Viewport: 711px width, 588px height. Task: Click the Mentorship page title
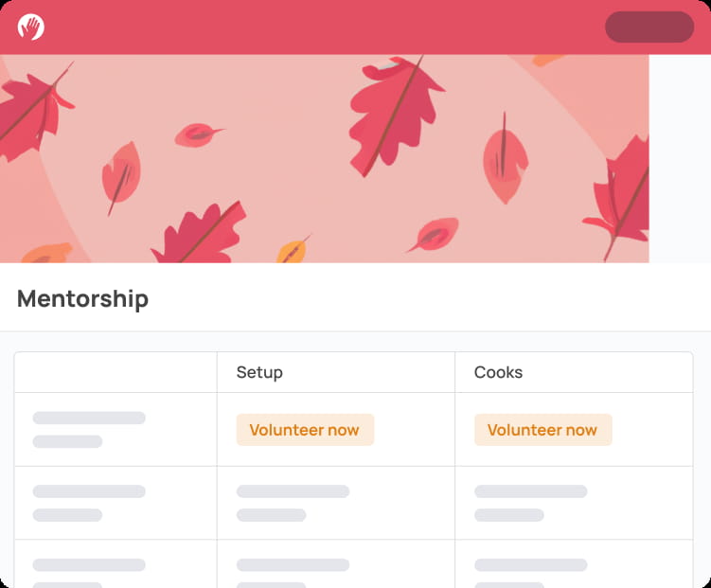pyautogui.click(x=83, y=299)
